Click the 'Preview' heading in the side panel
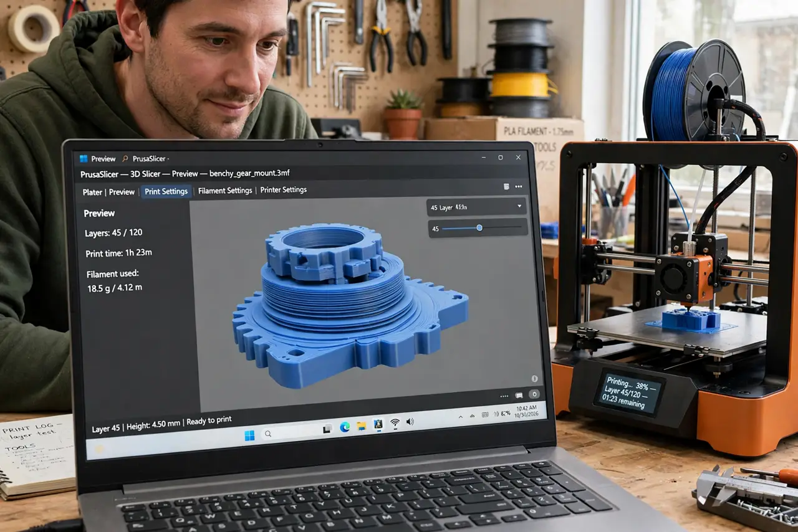Screen dimensions: 798x532 100,213
